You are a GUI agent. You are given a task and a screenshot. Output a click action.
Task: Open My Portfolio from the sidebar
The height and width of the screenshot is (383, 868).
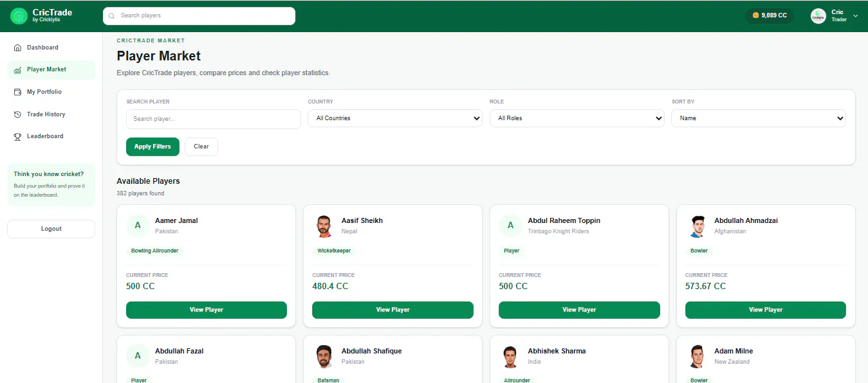point(51,92)
